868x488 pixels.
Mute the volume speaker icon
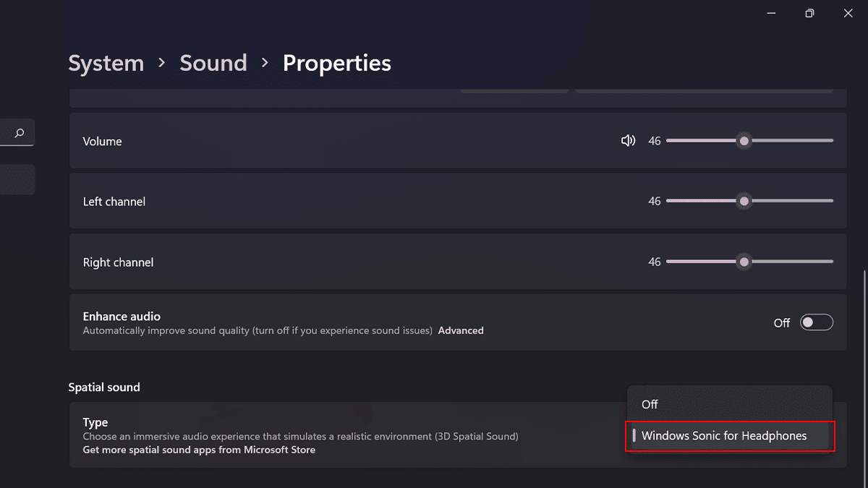click(628, 141)
